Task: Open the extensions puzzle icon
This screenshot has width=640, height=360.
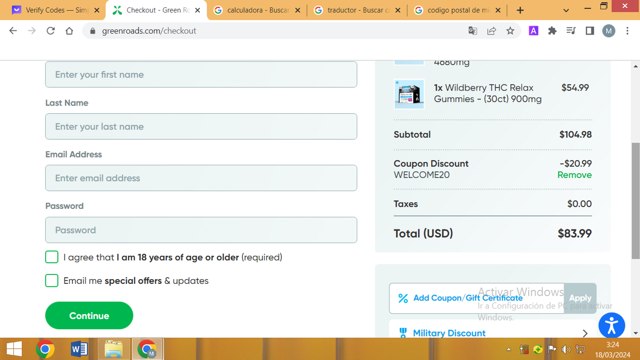Action: 552,31
